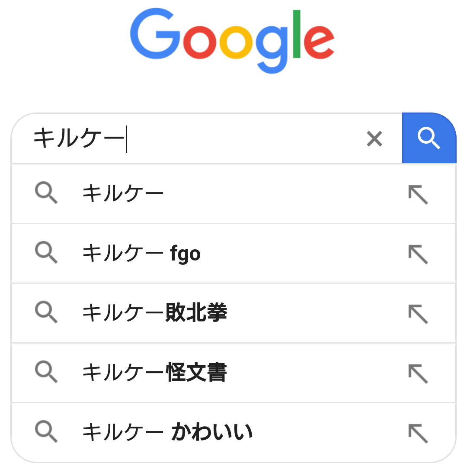Click the white magnifier in search button
467x476 pixels.
pos(429,138)
